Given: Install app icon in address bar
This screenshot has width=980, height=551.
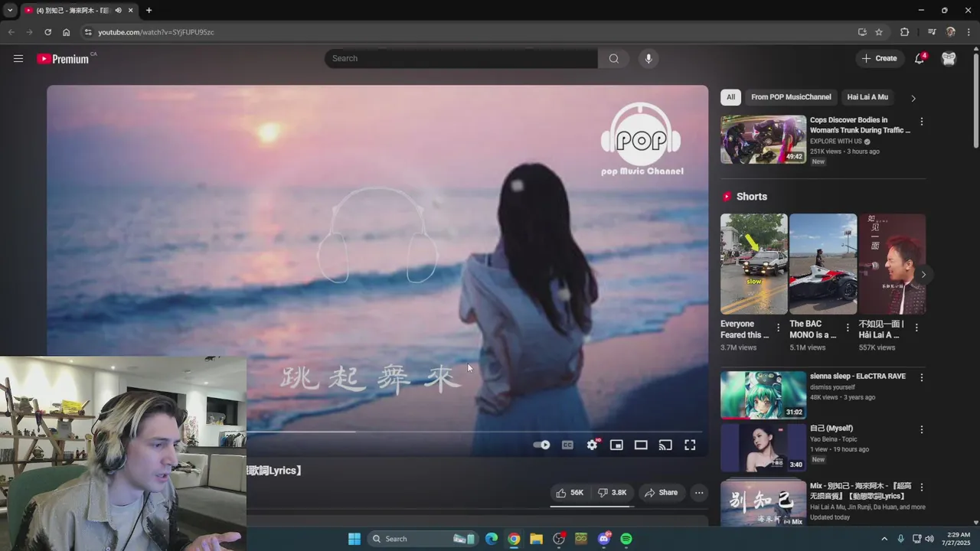Looking at the screenshot, I should tap(862, 32).
